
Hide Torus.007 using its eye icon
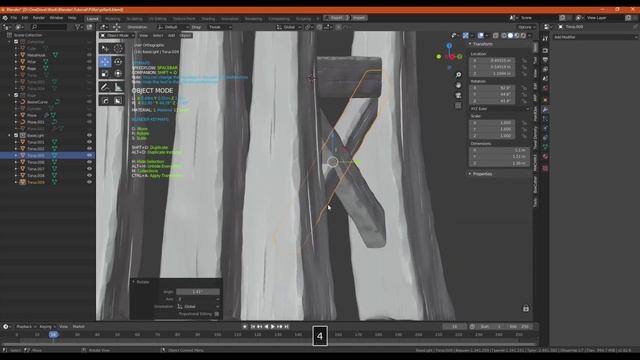tap(89, 169)
